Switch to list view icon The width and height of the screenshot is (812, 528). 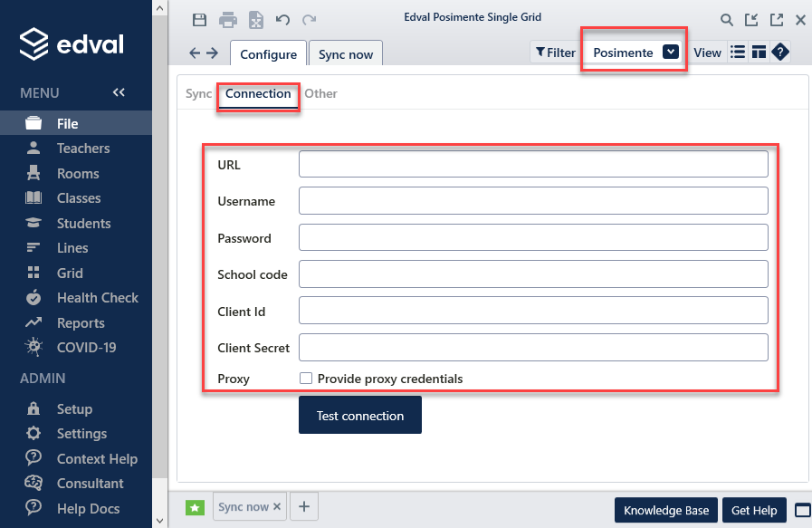[x=738, y=52]
